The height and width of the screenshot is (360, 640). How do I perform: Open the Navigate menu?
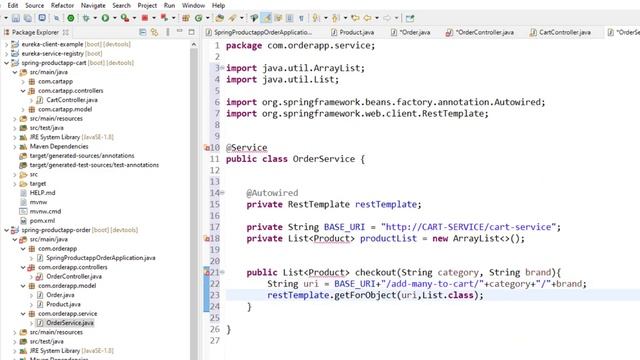93,5
